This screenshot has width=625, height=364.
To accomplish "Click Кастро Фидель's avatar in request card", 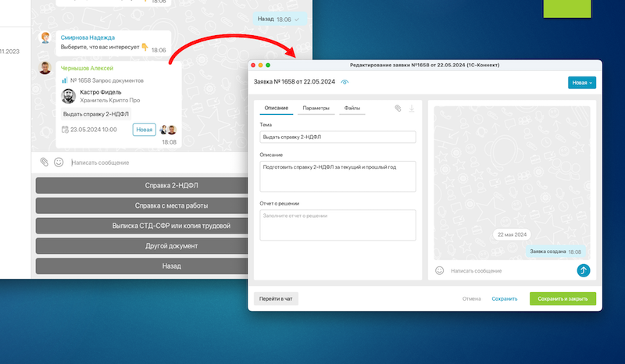I will (x=70, y=95).
